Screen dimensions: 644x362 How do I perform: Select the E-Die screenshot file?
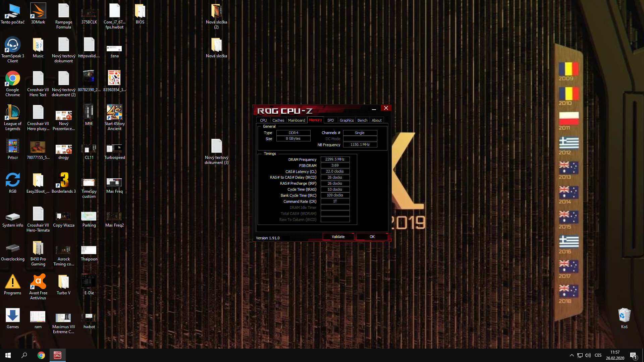(x=89, y=285)
